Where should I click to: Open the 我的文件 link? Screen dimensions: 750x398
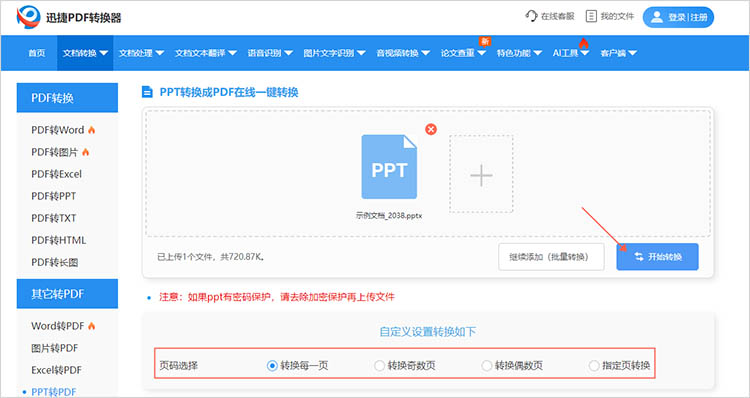tap(617, 16)
